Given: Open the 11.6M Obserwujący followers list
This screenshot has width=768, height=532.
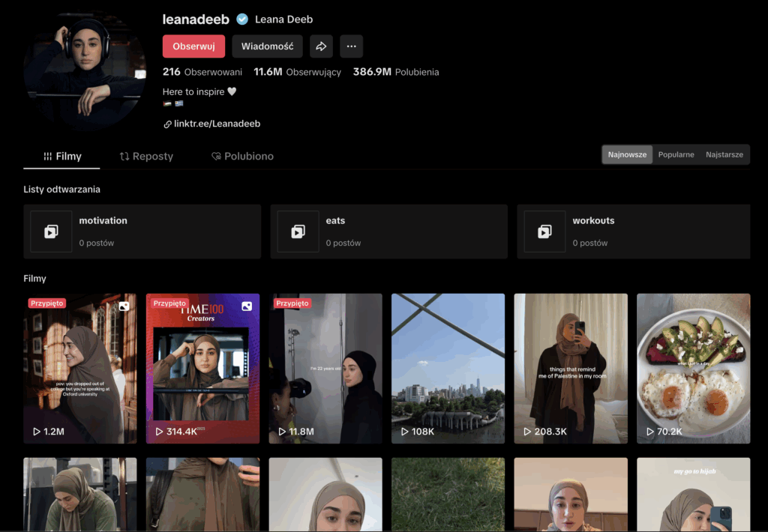Looking at the screenshot, I should [298, 72].
